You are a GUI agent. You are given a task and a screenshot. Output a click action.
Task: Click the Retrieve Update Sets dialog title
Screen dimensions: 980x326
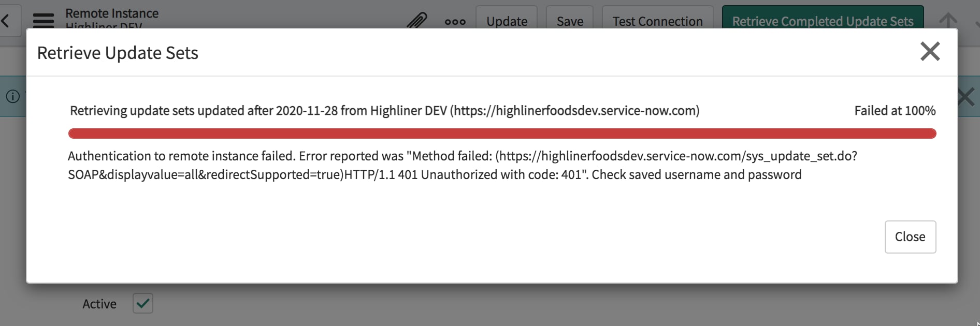point(118,53)
